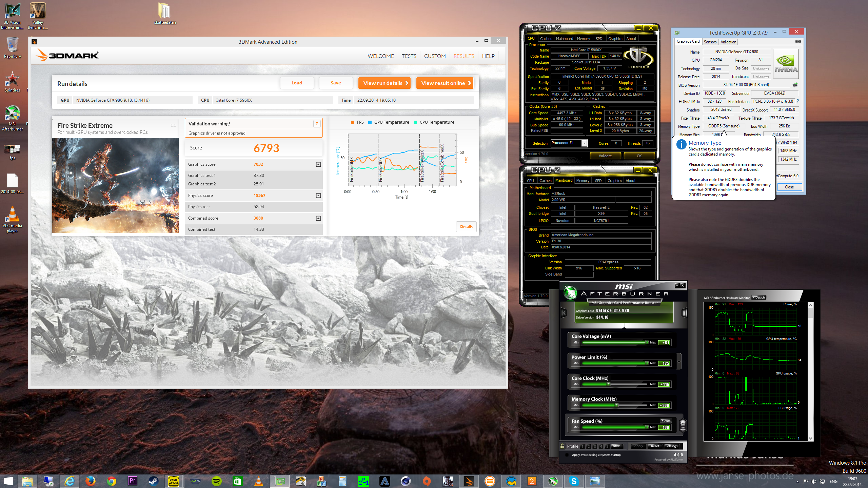The height and width of the screenshot is (488, 868).
Task: Click the Afterburner information i icon
Action: (684, 312)
